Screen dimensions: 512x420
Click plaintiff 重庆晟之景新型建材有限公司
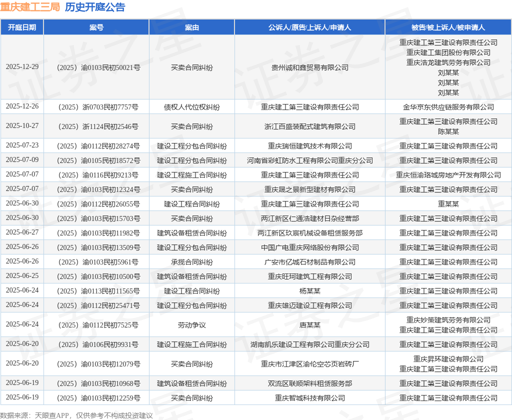309,190
